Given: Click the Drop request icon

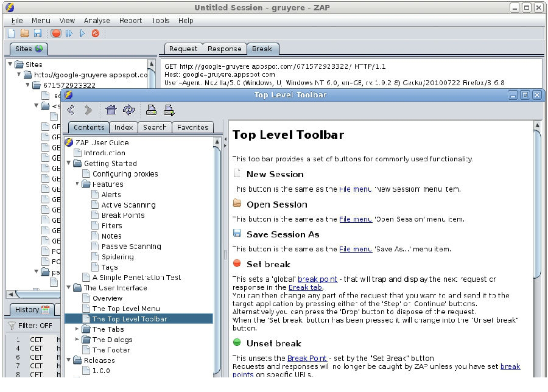Looking at the screenshot, I should (96, 33).
